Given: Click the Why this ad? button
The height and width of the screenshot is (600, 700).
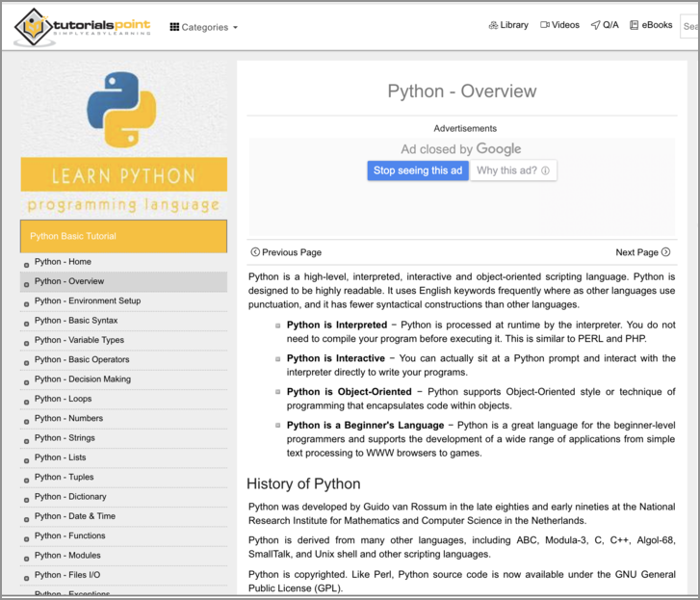Looking at the screenshot, I should coord(513,170).
